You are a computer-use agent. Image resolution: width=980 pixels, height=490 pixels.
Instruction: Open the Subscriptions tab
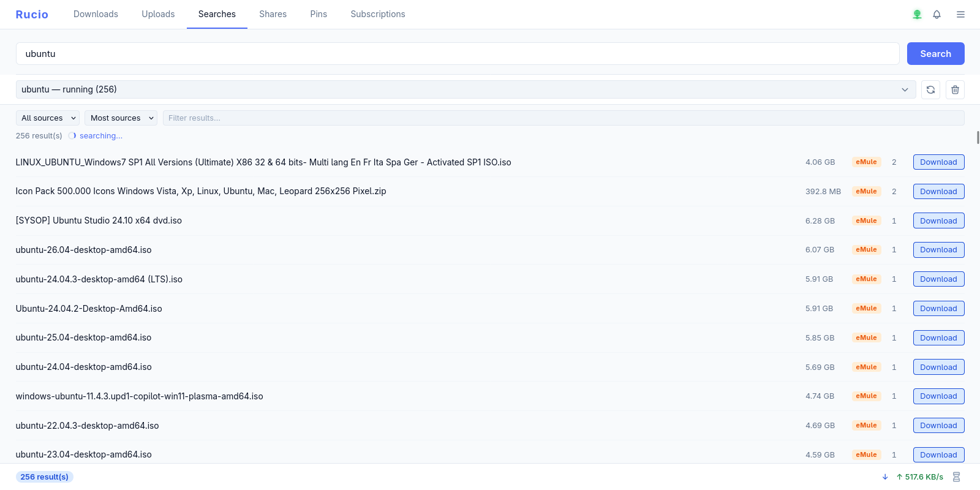click(x=378, y=14)
